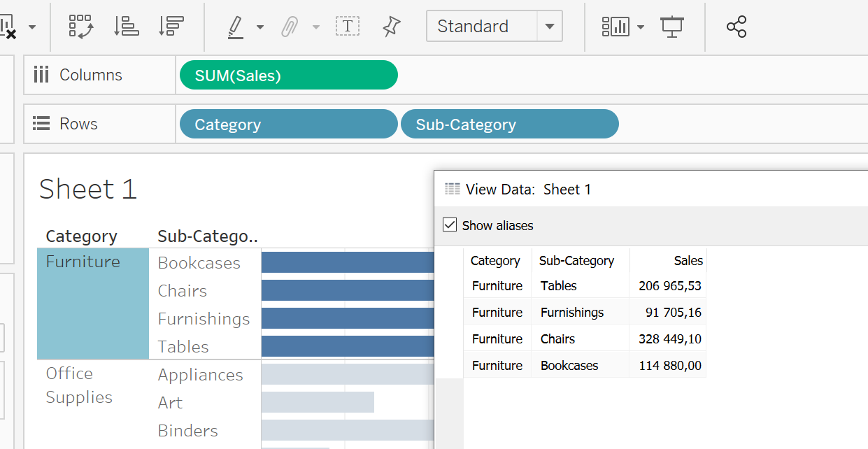
Task: Select the Art row label
Action: 170,403
